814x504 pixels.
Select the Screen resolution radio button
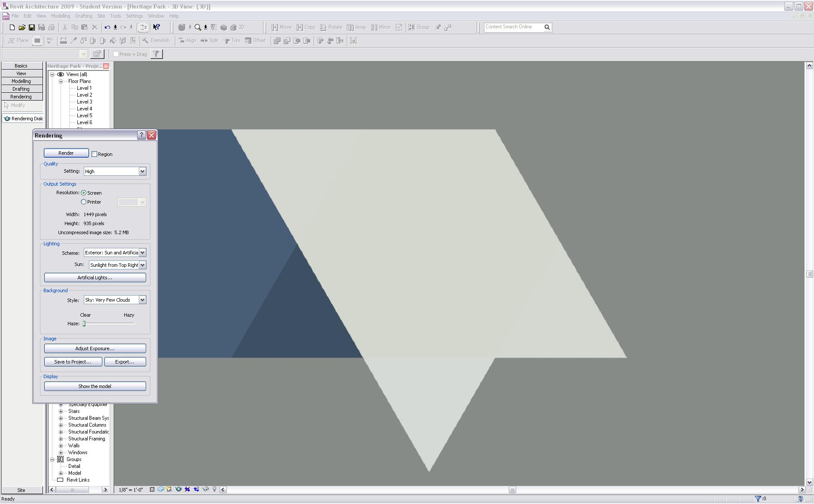tap(84, 193)
